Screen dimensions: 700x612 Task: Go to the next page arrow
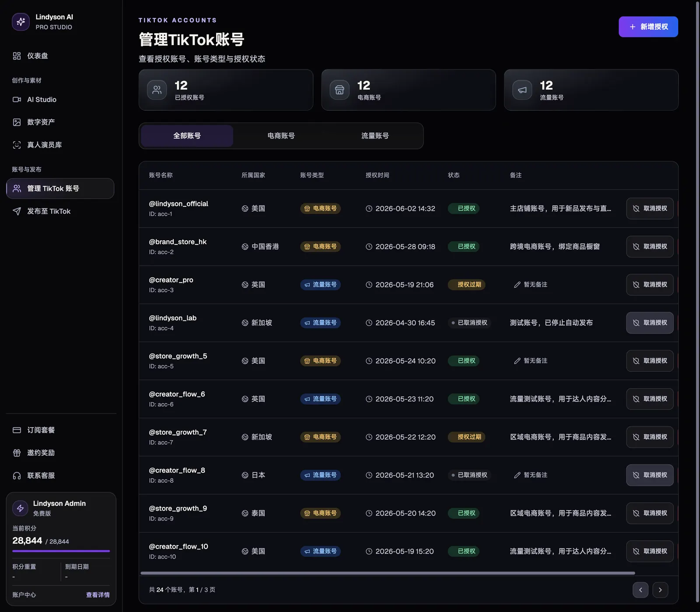pyautogui.click(x=660, y=590)
